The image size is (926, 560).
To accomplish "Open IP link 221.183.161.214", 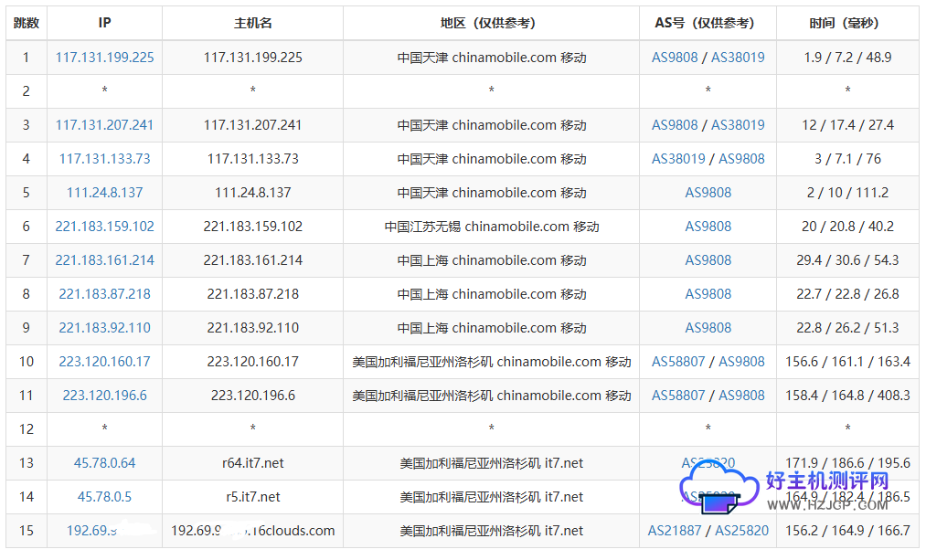I will [104, 260].
